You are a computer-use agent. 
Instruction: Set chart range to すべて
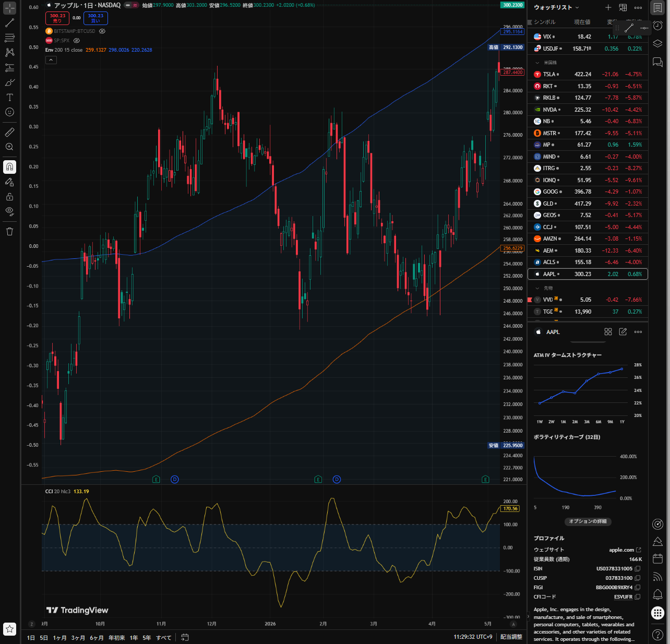click(x=163, y=638)
